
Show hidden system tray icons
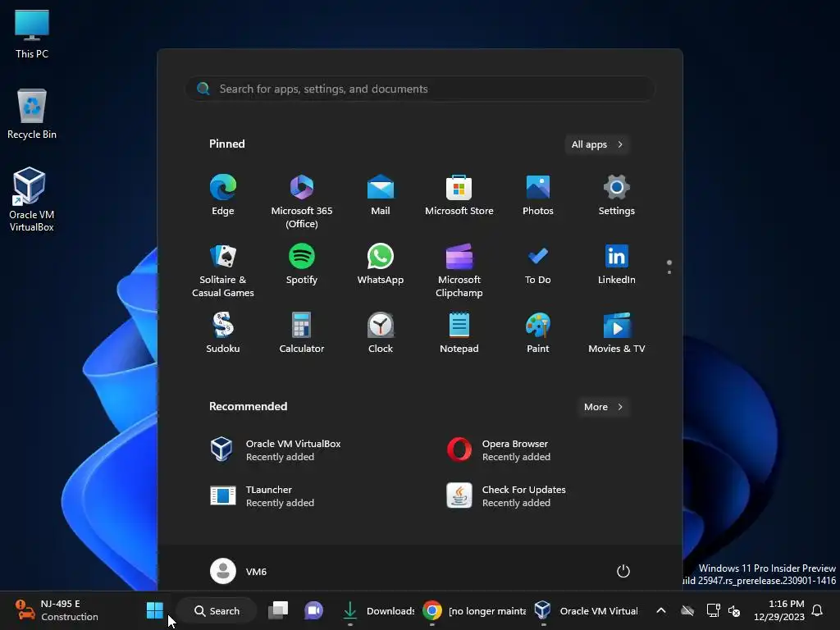pyautogui.click(x=661, y=610)
